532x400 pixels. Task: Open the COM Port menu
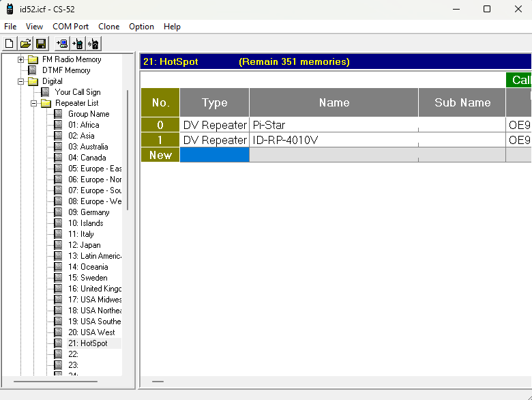pyautogui.click(x=70, y=27)
